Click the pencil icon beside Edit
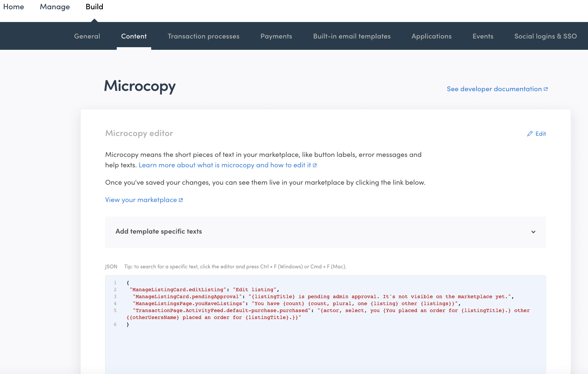 point(530,134)
